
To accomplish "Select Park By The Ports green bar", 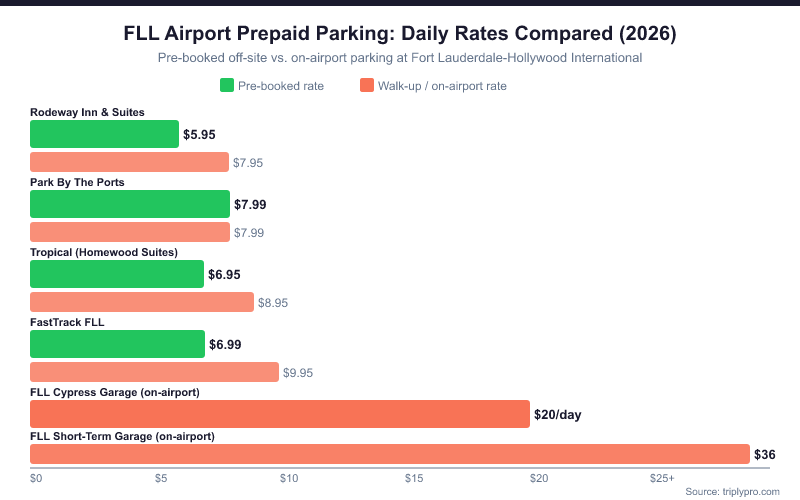I will coord(130,204).
